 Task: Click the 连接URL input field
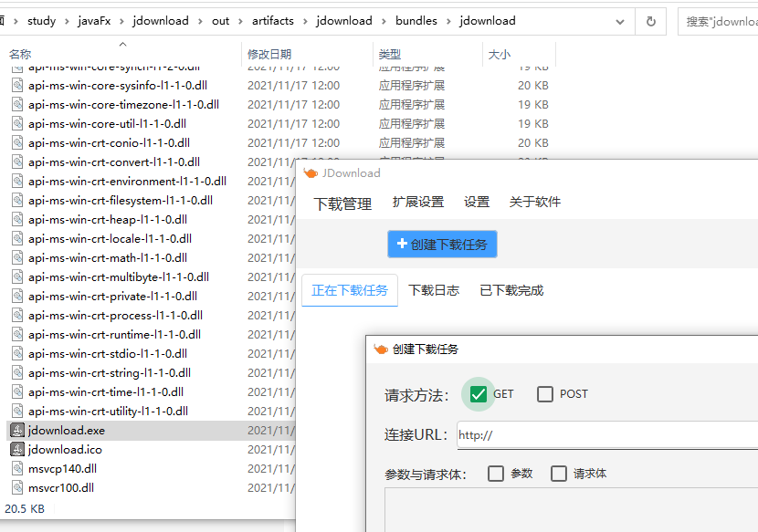tap(607, 435)
